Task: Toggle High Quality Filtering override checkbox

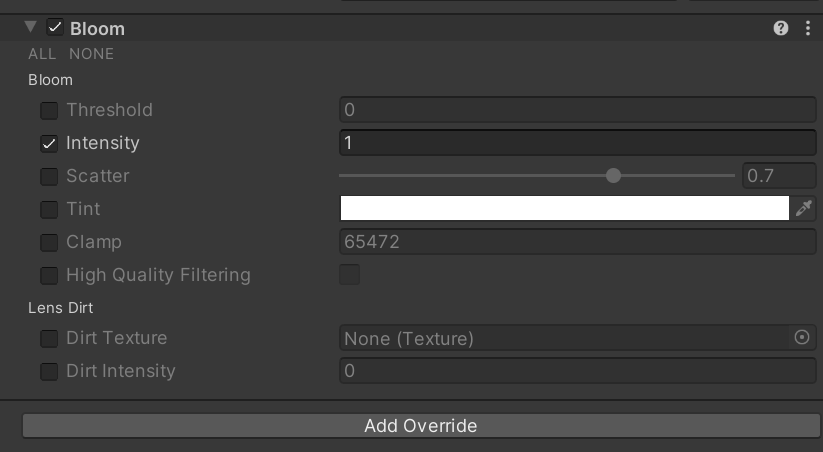Action: coord(49,275)
